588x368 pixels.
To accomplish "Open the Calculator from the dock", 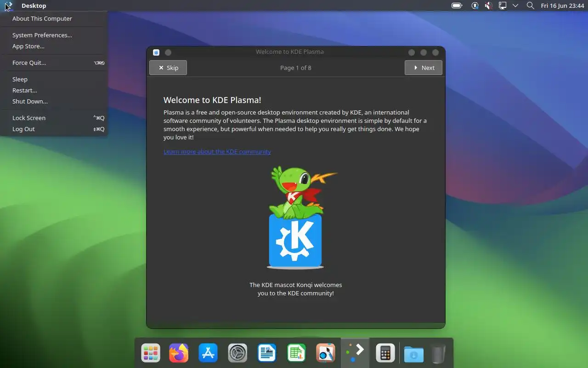I will 385,353.
